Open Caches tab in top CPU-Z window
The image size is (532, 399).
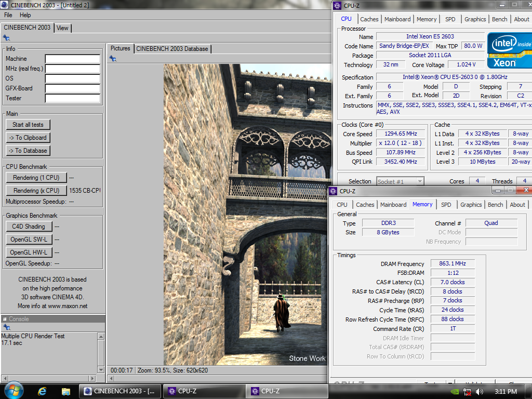tap(369, 19)
